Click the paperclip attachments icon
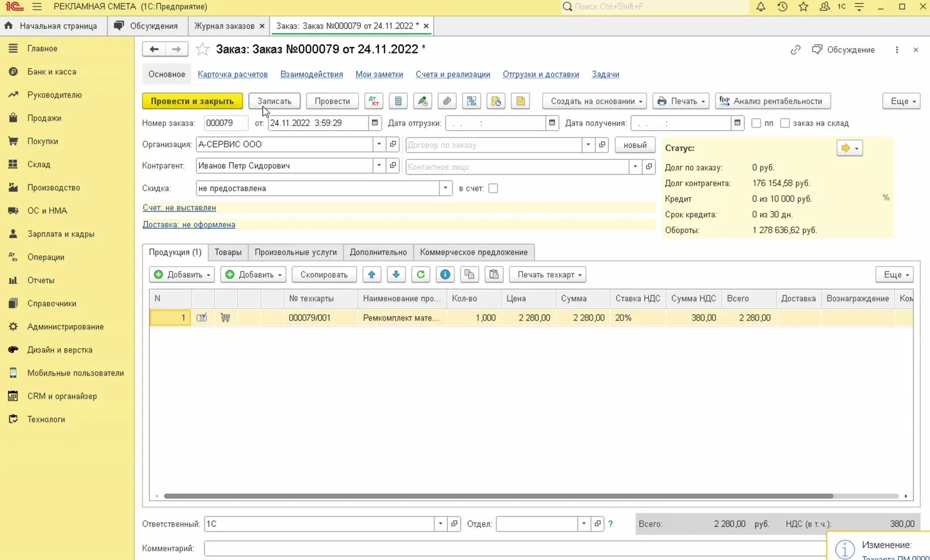Viewport: 930px width, 560px height. 447,101
